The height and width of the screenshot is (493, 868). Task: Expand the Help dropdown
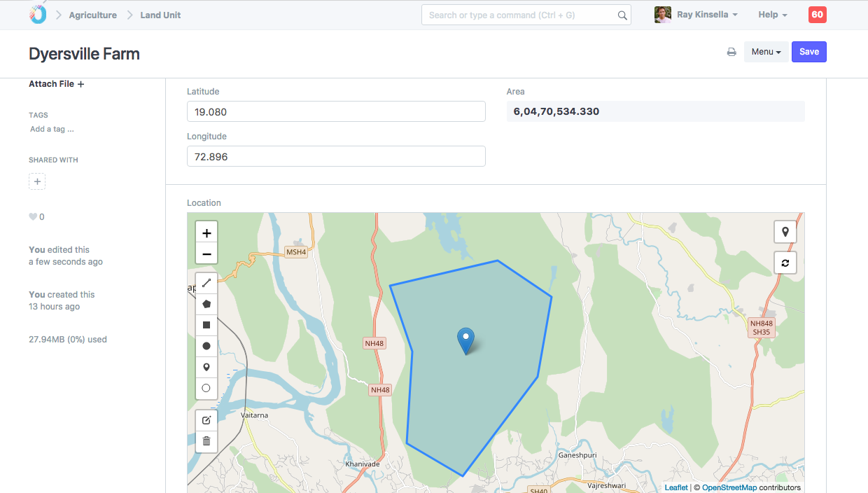click(x=772, y=15)
